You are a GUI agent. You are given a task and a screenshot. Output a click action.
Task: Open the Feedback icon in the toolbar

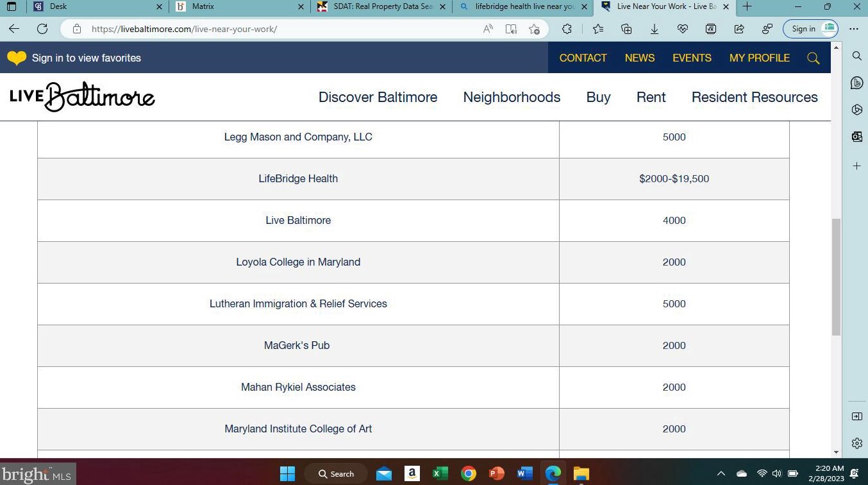[767, 29]
